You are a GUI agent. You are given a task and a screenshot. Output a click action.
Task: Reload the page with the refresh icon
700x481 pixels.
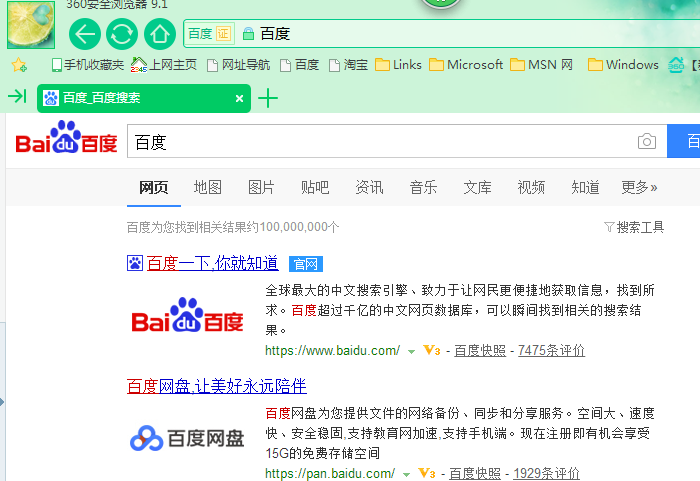click(121, 34)
